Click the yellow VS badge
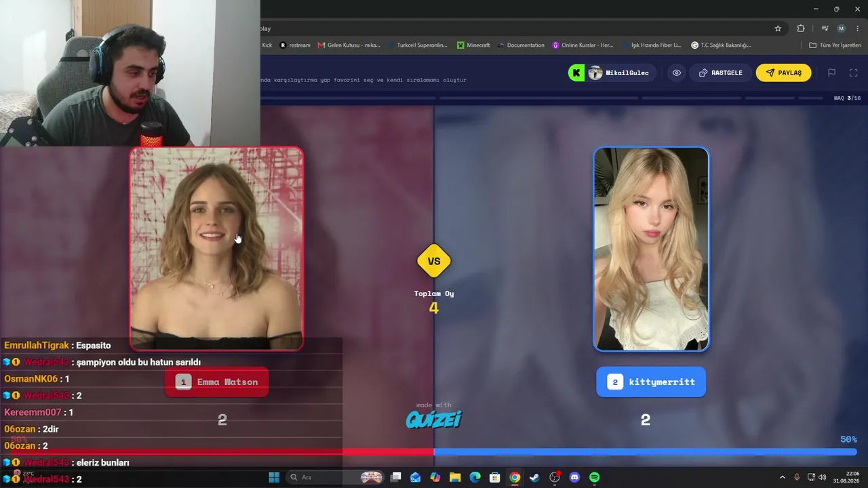This screenshot has height=488, width=868. tap(434, 261)
